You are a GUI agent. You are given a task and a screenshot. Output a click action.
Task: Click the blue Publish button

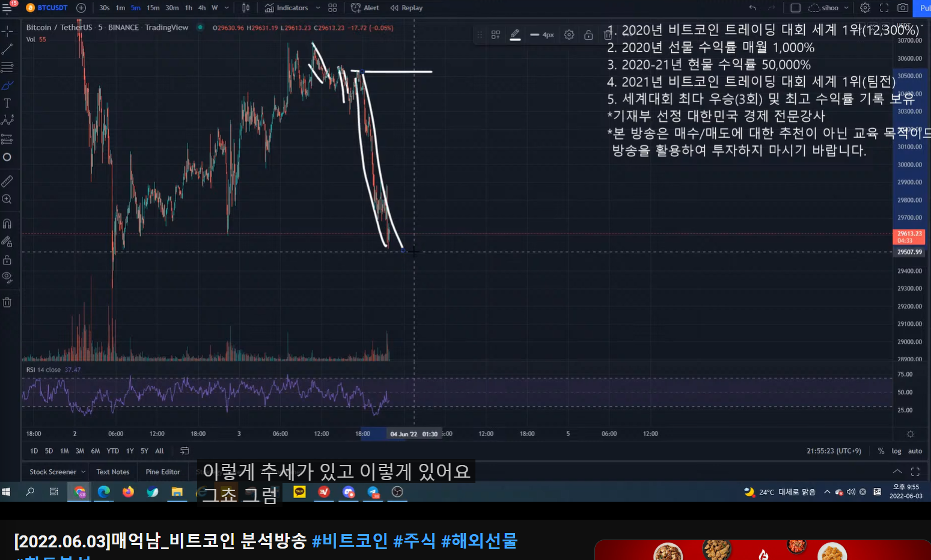point(923,8)
